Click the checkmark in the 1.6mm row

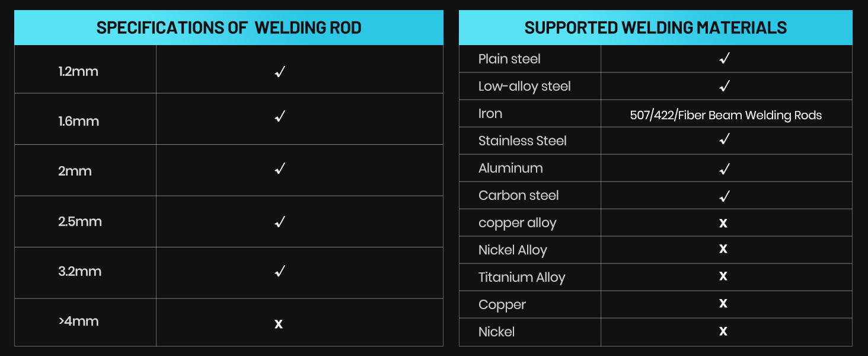point(280,116)
